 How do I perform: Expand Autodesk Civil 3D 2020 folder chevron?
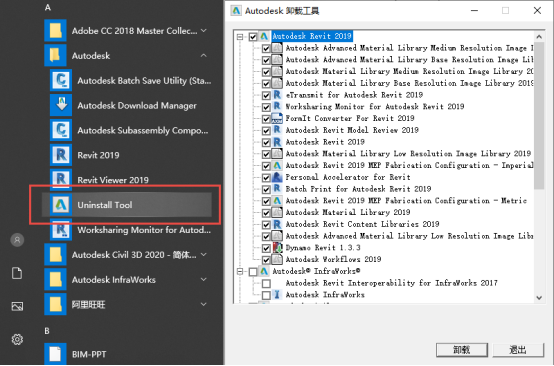pos(204,254)
